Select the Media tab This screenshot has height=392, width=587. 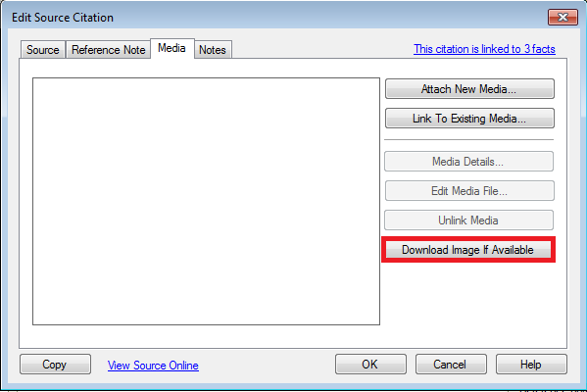click(171, 48)
